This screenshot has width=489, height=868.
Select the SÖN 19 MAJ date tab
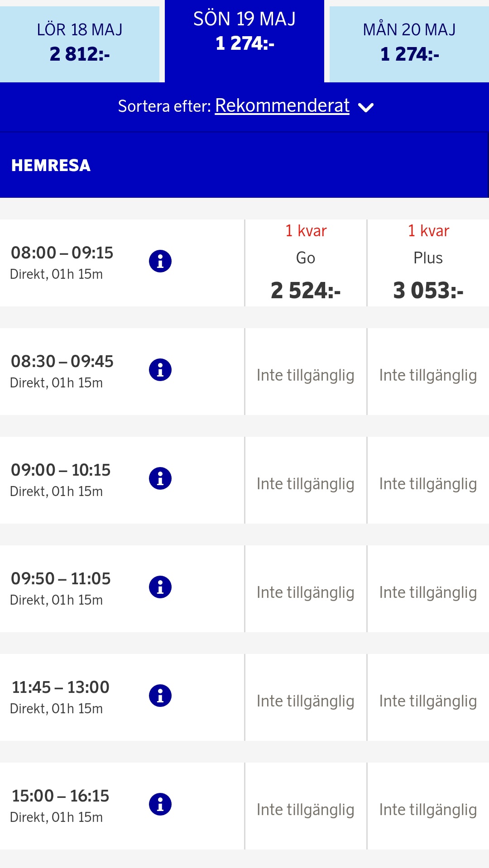tap(244, 32)
